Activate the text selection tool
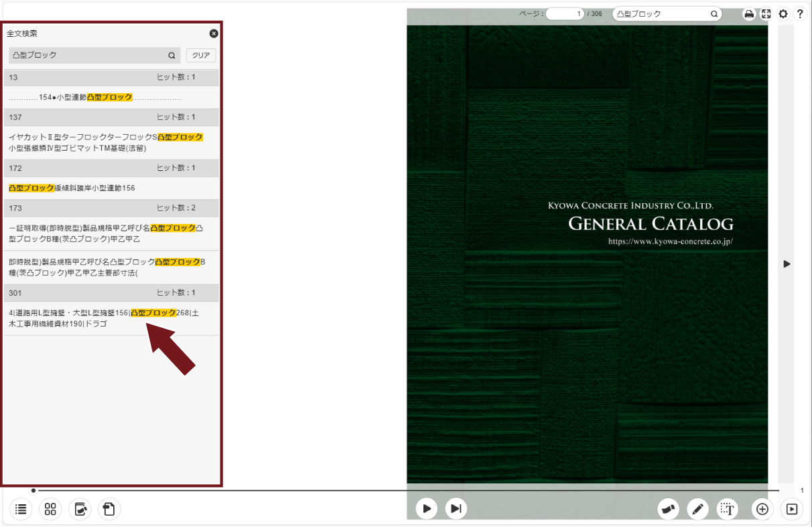Image resolution: width=812 pixels, height=527 pixels. point(728,510)
